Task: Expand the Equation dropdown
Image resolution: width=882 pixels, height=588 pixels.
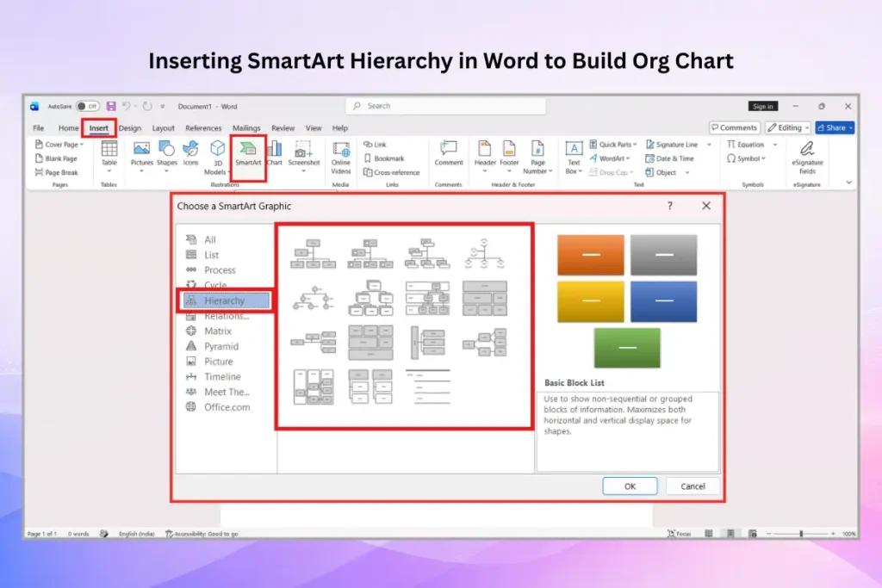Action: tap(774, 145)
